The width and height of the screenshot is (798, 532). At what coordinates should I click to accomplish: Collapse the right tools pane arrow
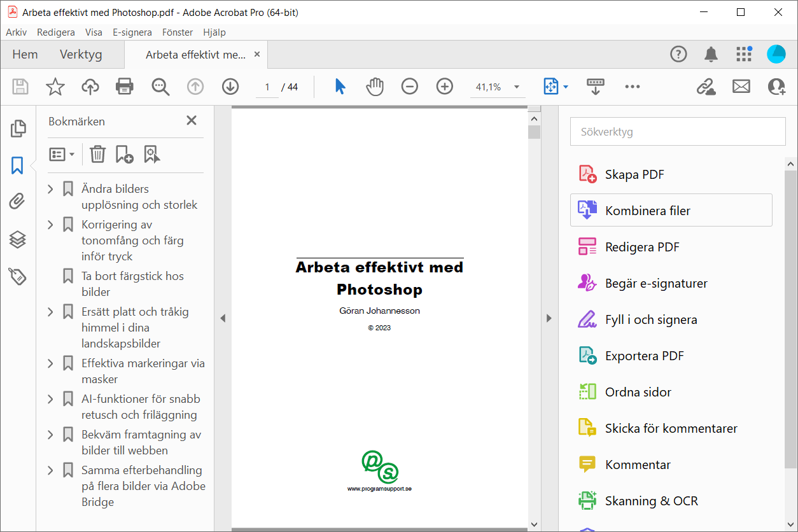pos(549,318)
